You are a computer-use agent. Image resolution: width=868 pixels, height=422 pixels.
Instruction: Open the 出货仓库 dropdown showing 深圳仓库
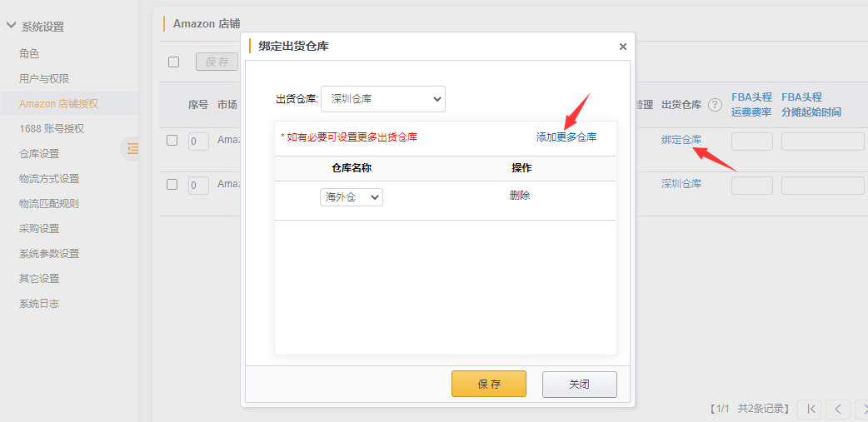point(383,99)
